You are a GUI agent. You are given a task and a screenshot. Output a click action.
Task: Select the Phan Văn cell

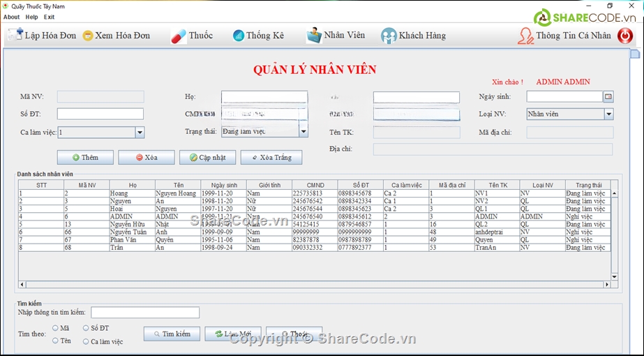tap(133, 239)
